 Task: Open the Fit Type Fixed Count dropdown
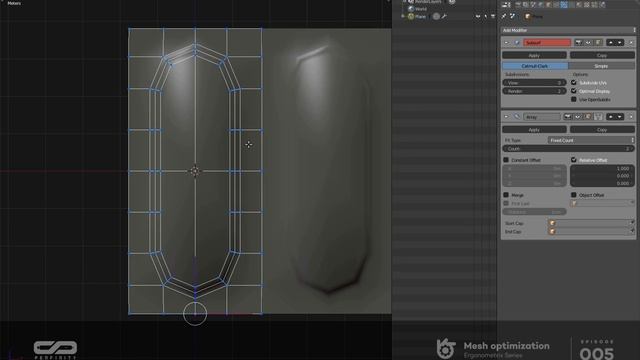[x=591, y=140]
